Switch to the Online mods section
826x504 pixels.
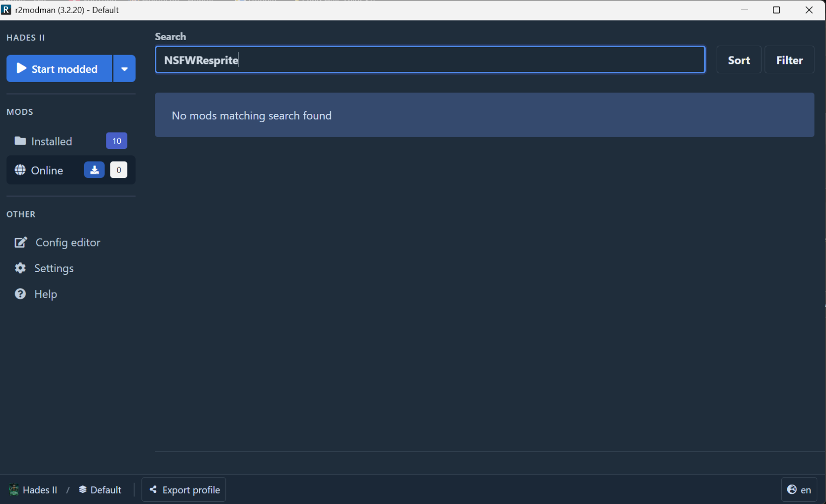(x=71, y=170)
